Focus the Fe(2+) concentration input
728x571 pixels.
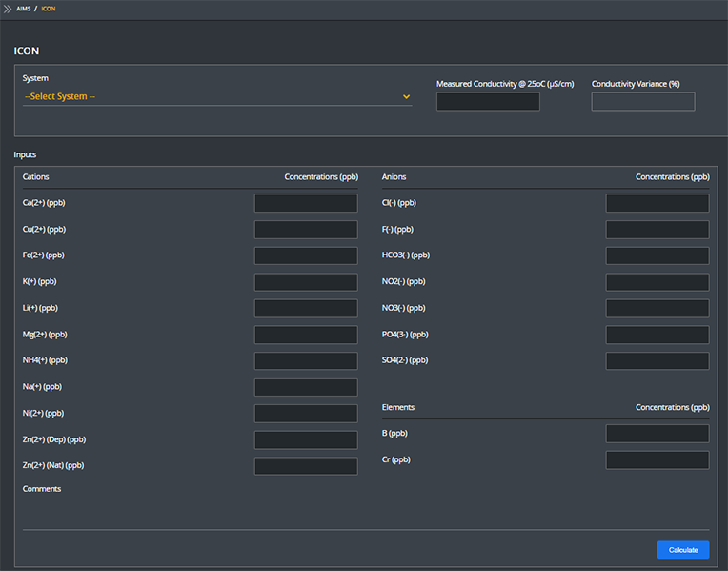pyautogui.click(x=306, y=255)
